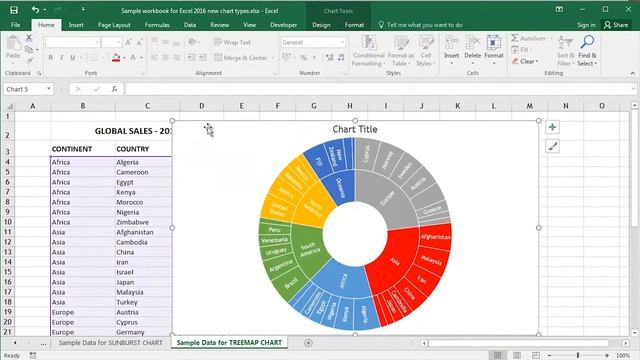Open Cell Styles gallery
This screenshot has width=640, height=360.
pyautogui.click(x=425, y=51)
